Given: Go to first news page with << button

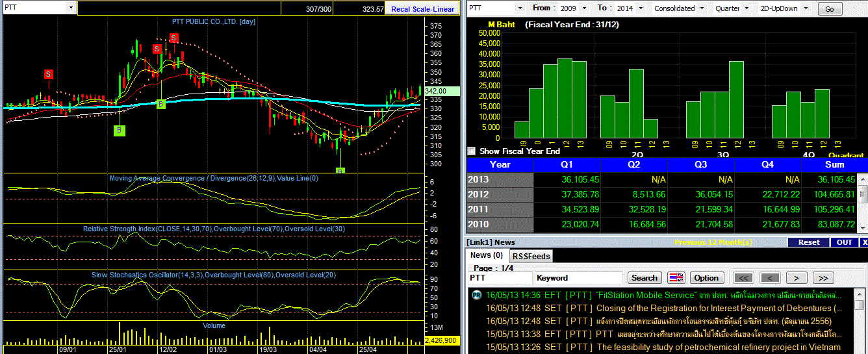Looking at the screenshot, I should (x=743, y=278).
